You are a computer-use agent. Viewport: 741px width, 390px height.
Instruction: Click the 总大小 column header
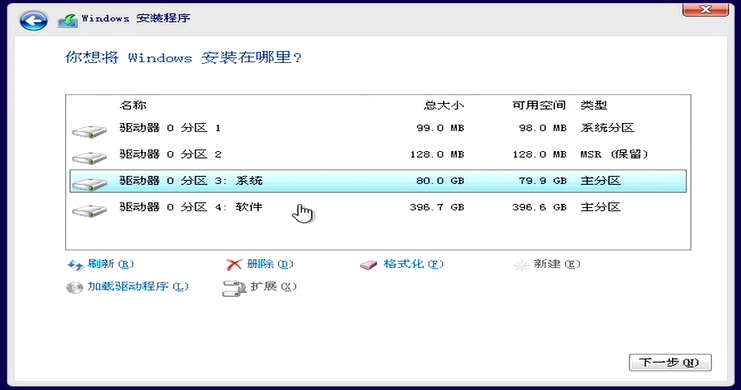click(x=444, y=105)
